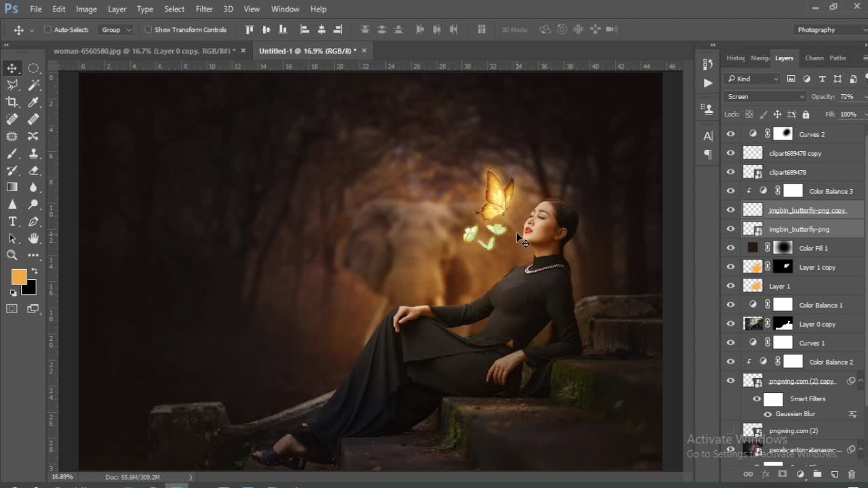Pick the Magic Wand tool
The image size is (868, 488).
(34, 85)
